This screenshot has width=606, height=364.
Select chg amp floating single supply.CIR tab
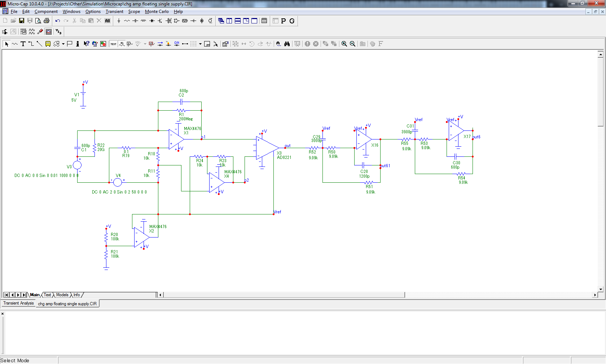coord(67,304)
